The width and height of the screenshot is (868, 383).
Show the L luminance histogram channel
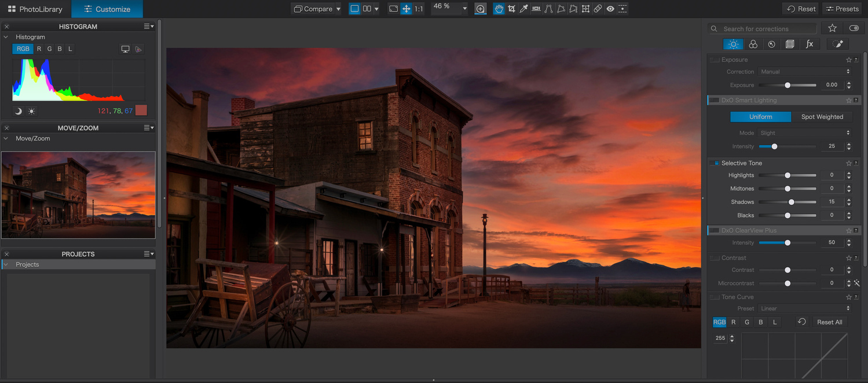[x=70, y=49]
